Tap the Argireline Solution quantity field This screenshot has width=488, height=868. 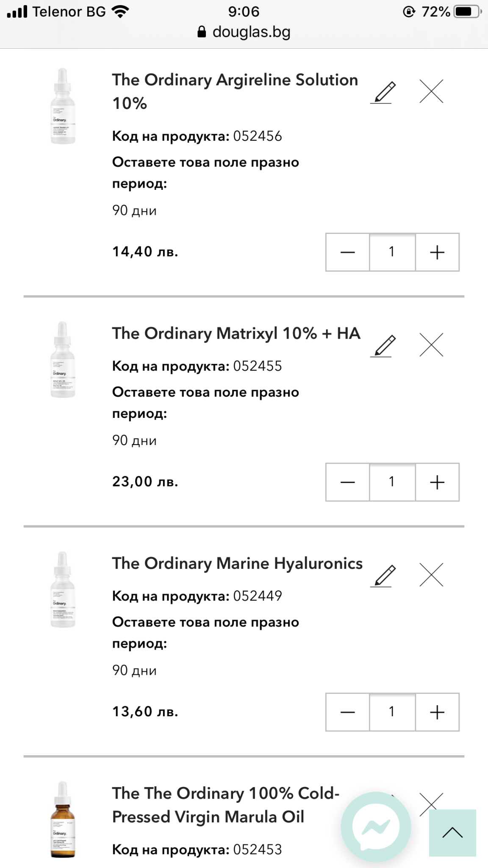coord(392,252)
